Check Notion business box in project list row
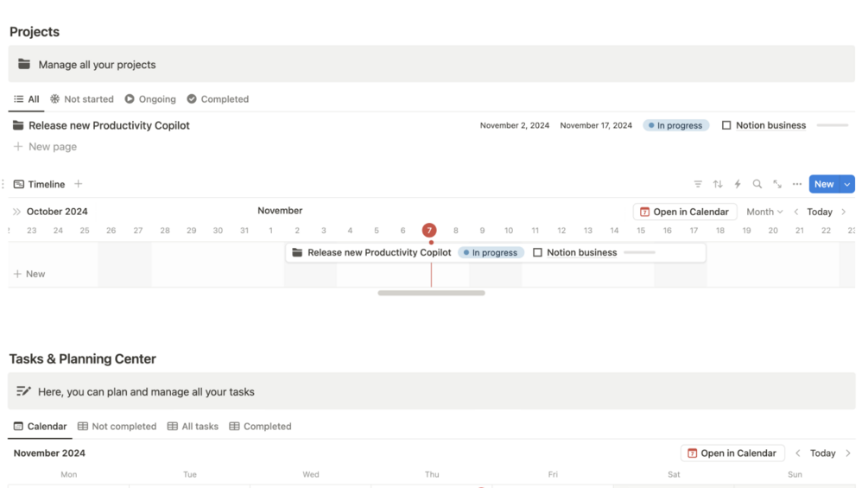868x488 pixels. point(726,125)
